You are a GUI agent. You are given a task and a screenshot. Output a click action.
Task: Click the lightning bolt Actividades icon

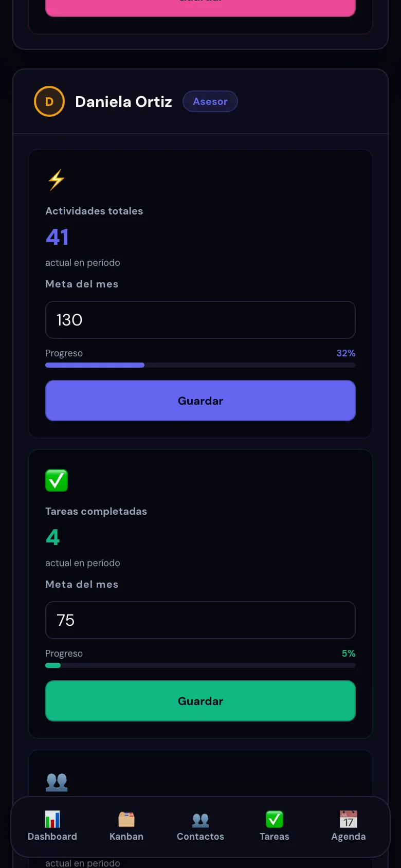[x=57, y=180]
